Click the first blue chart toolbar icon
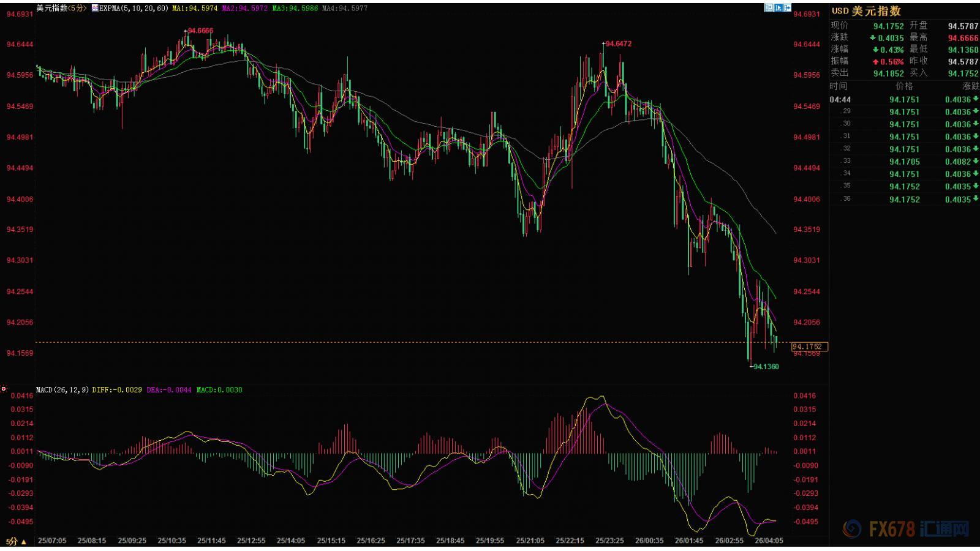The height and width of the screenshot is (551, 980). click(x=769, y=8)
